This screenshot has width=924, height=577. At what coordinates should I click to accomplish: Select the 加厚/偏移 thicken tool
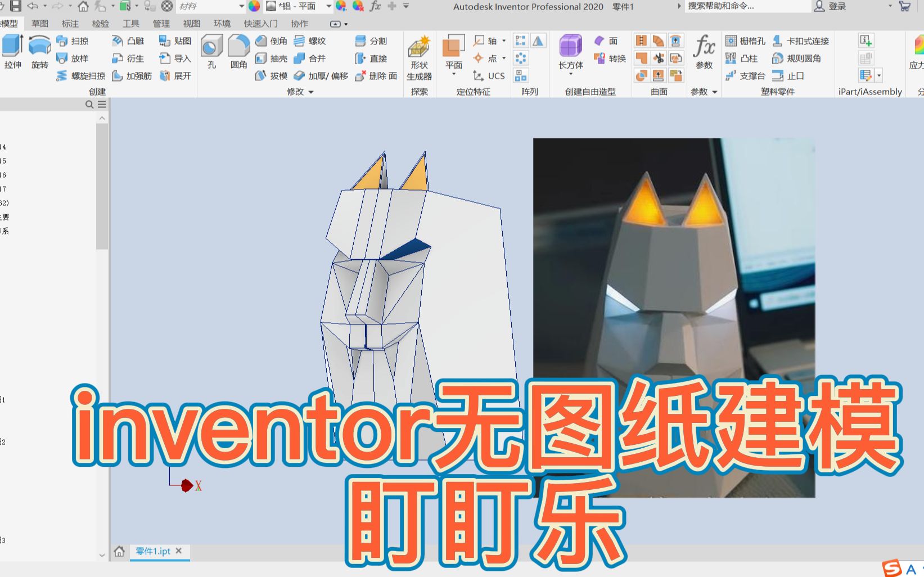(321, 76)
